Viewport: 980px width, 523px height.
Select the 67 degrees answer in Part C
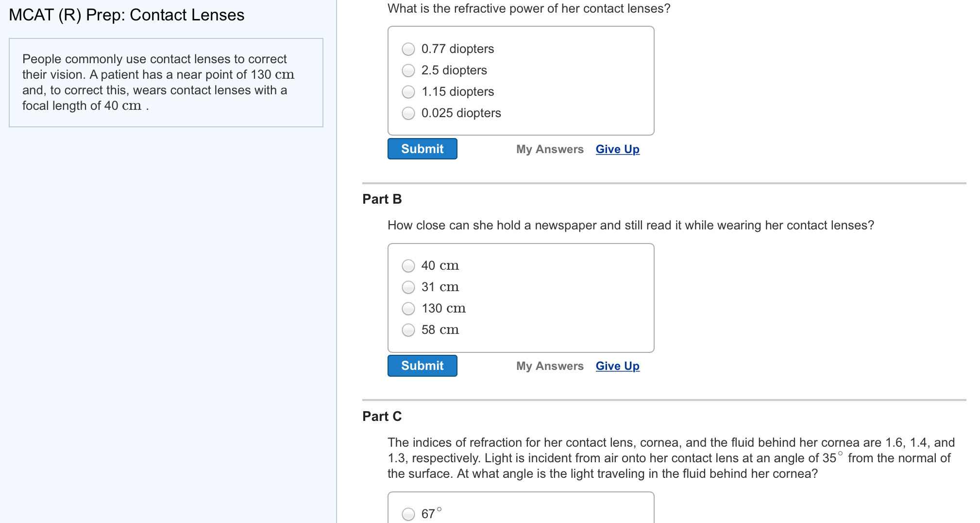(x=408, y=514)
